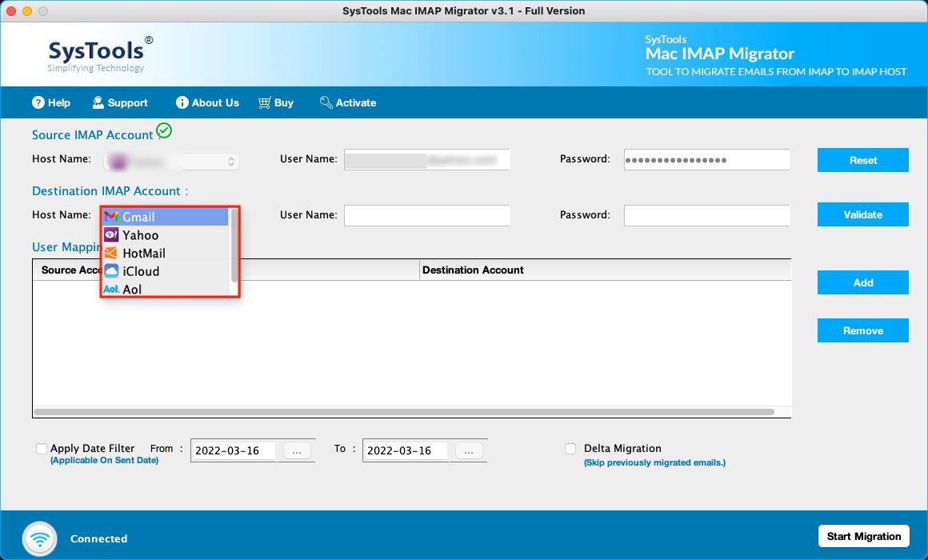Choose iCloud from the host dropdown
This screenshot has height=560, width=928.
point(166,271)
